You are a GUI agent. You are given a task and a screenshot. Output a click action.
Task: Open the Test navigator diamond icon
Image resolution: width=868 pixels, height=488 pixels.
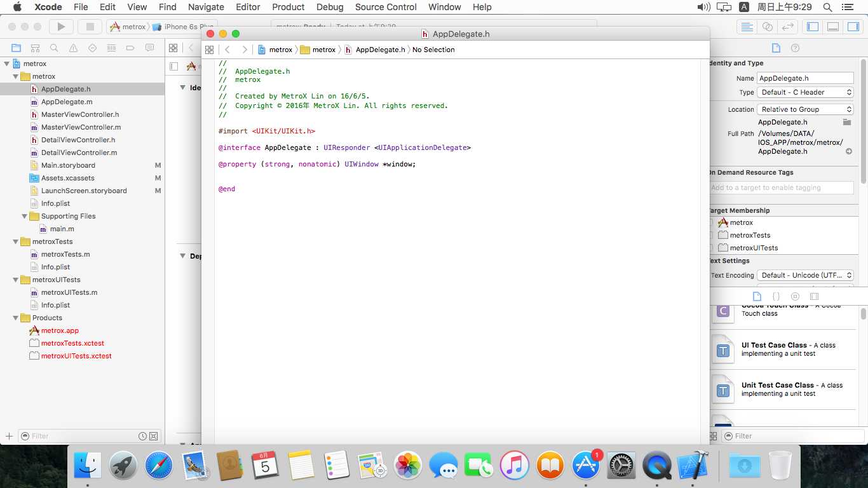pos(93,48)
